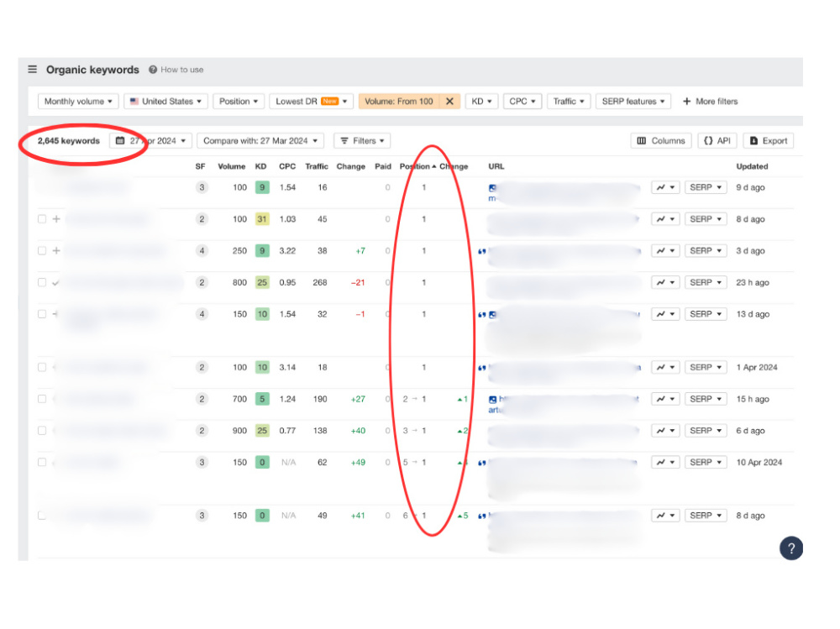Open the SERP dropdown in the 9 d ago row
The width and height of the screenshot is (840, 629).
tap(706, 187)
